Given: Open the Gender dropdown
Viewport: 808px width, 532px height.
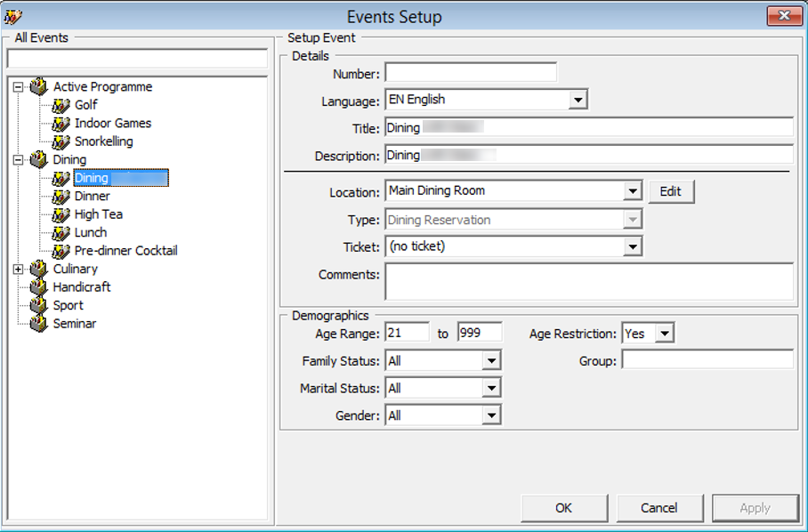Looking at the screenshot, I should click(492, 415).
